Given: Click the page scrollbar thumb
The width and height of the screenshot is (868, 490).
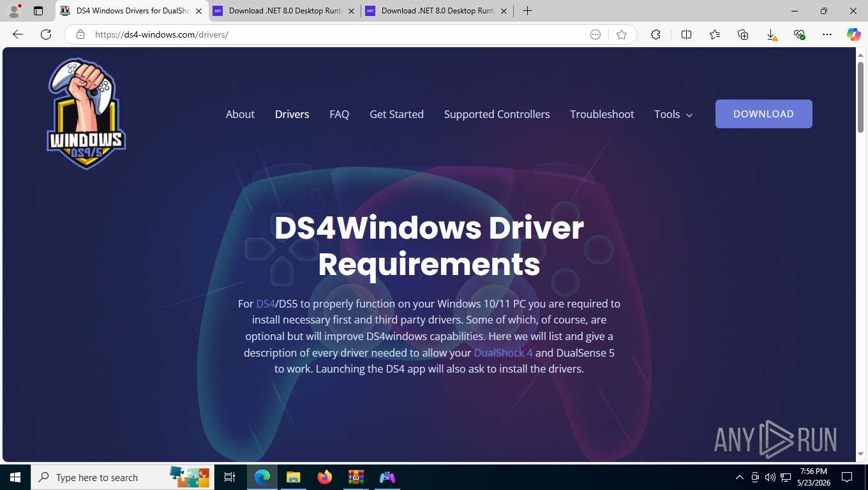Looking at the screenshot, I should 860,98.
